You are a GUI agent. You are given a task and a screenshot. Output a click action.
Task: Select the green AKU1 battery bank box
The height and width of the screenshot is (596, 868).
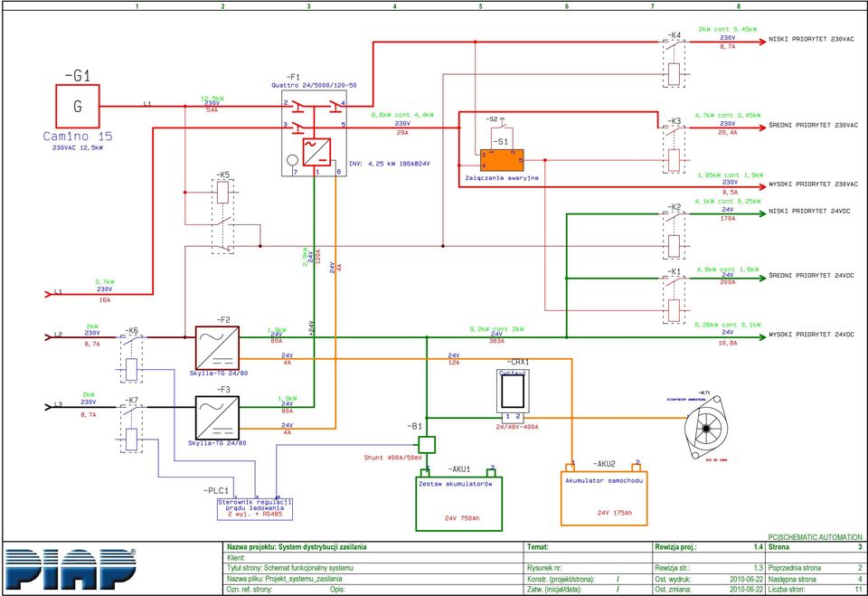pos(459,503)
